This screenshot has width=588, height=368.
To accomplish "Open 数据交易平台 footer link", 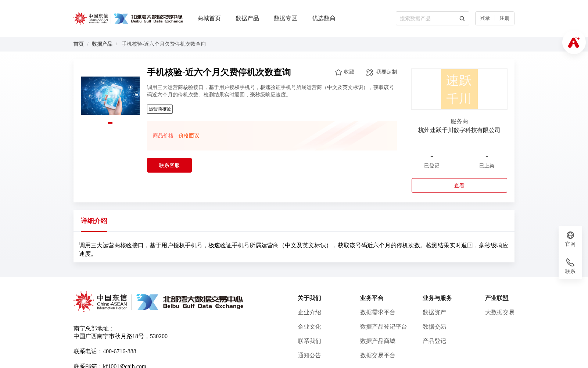I will [378, 355].
